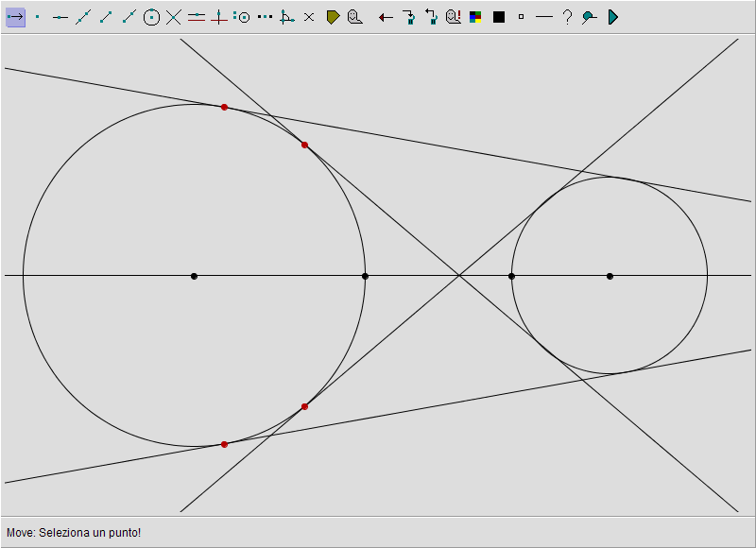Choose the Circle tool
The height and width of the screenshot is (548, 756).
tap(151, 17)
